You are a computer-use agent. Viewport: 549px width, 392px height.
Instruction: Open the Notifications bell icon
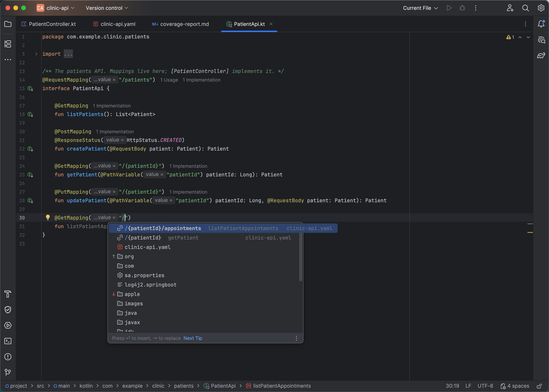(x=541, y=24)
